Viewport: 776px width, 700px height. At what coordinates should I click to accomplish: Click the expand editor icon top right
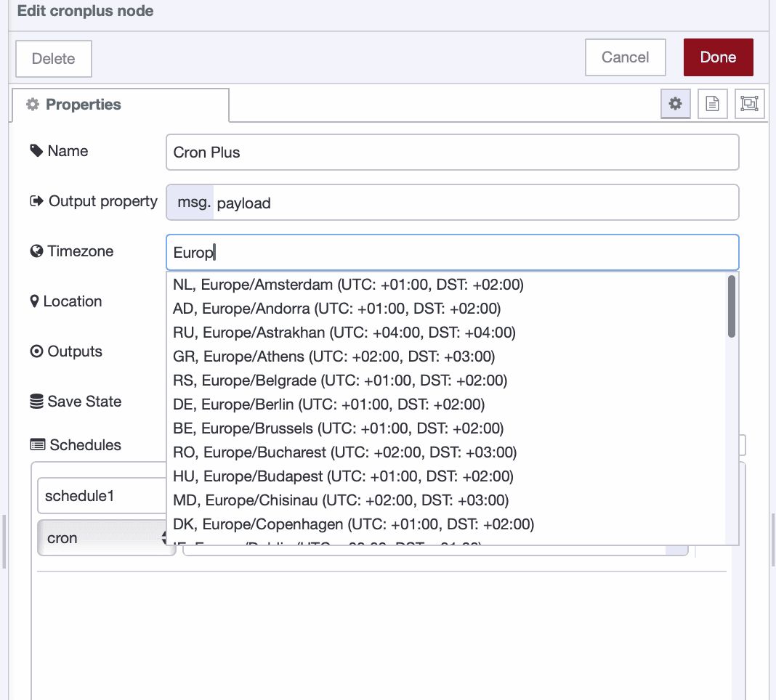(x=749, y=103)
